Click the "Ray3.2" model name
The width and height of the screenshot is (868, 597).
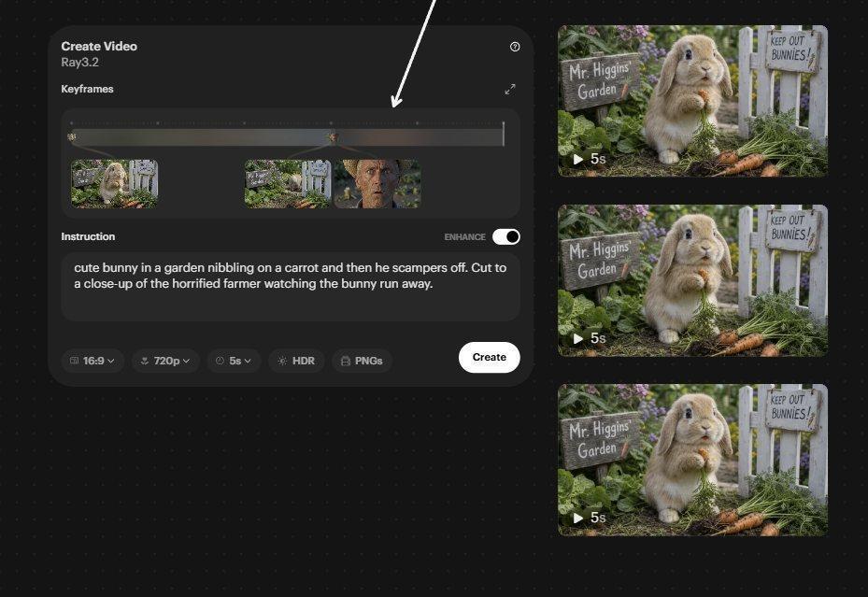pos(79,63)
